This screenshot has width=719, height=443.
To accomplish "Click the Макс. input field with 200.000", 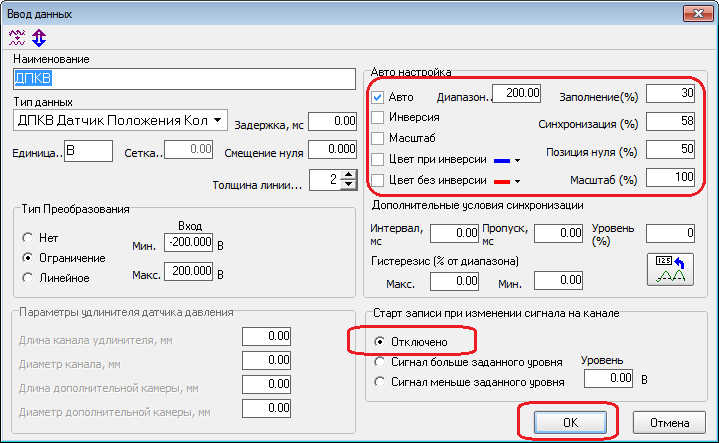I will [188, 271].
